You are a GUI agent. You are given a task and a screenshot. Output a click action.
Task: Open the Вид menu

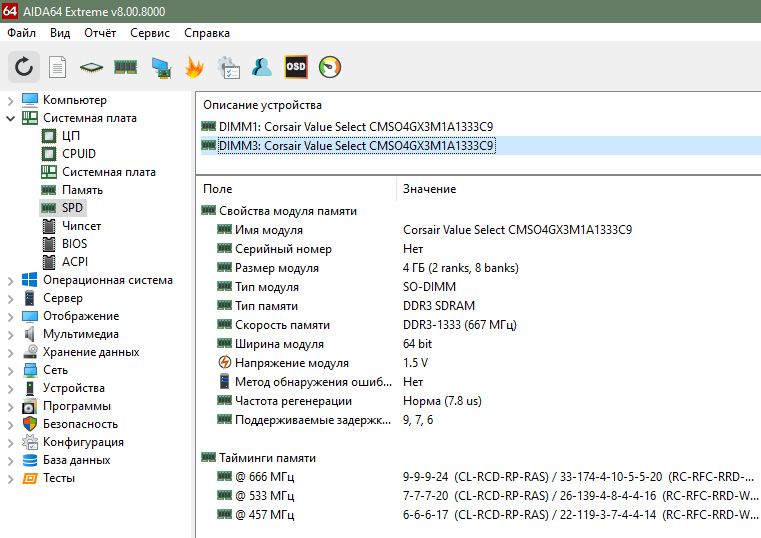click(x=60, y=33)
